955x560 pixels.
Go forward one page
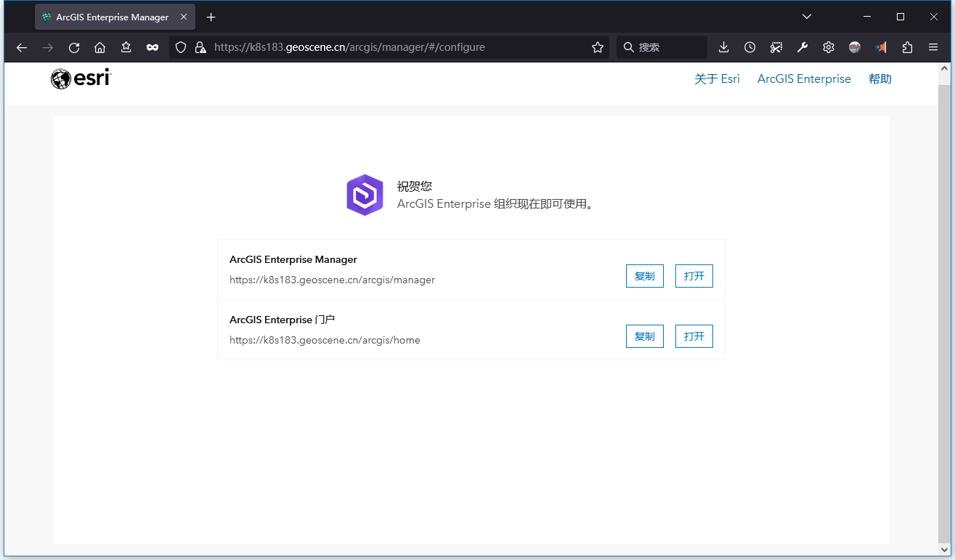tap(48, 47)
